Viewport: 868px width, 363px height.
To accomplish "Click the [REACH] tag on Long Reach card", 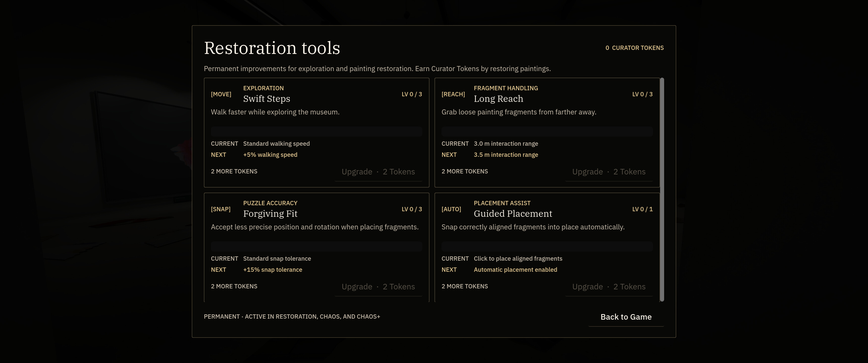I will tap(453, 94).
